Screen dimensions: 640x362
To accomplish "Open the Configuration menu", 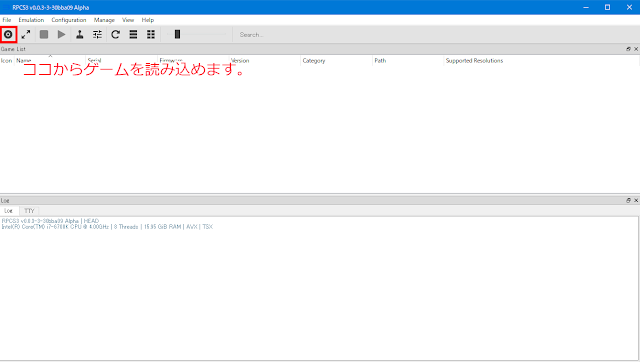I will 69,20.
